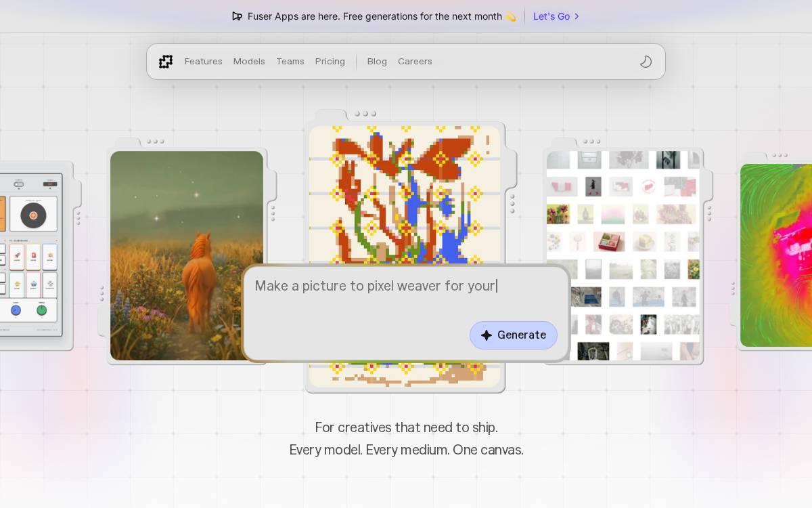Visit the Blog link
Image resolution: width=812 pixels, height=508 pixels.
click(x=377, y=62)
